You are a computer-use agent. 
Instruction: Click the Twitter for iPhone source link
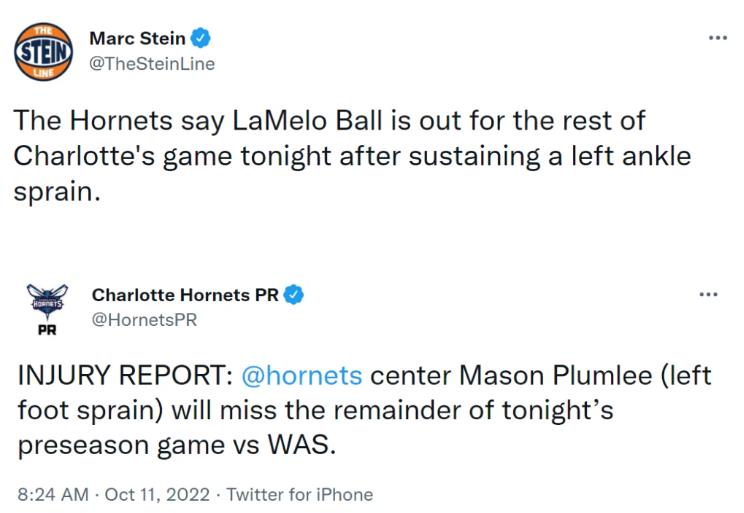300,494
